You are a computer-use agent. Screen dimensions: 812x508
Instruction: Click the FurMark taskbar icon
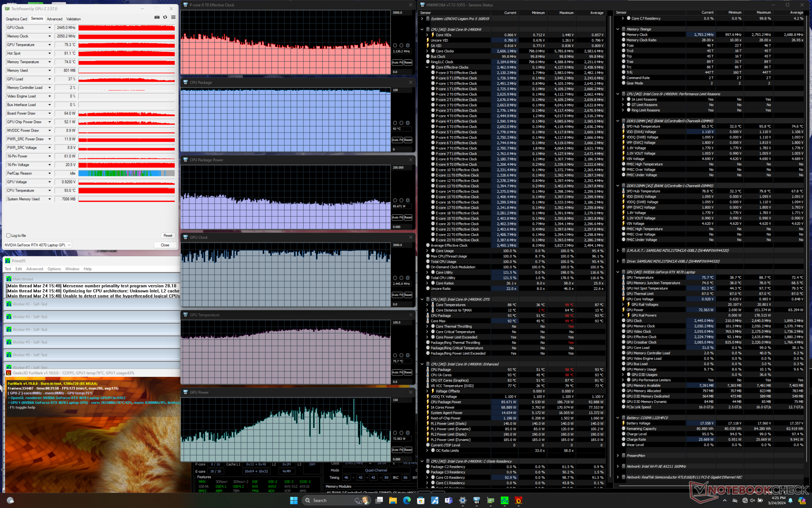coord(518,500)
